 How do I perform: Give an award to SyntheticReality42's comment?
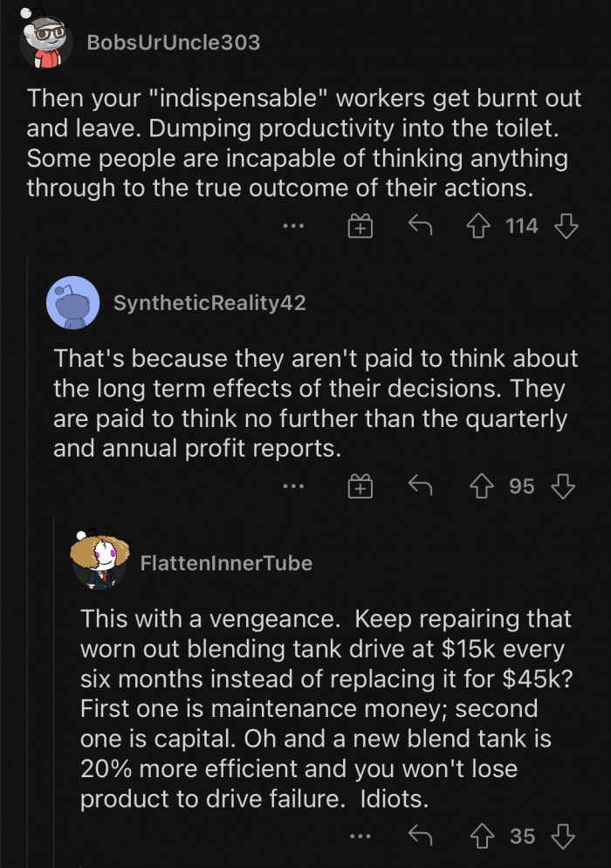pos(360,486)
